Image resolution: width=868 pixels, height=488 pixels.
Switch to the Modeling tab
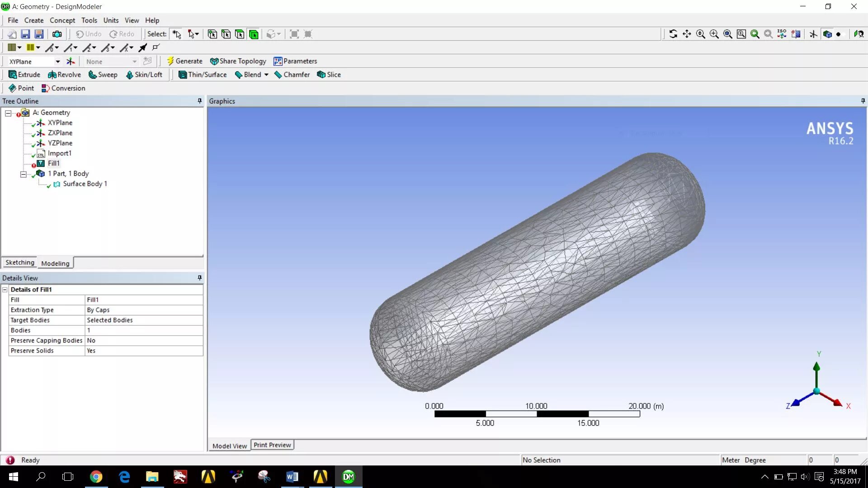(x=55, y=263)
